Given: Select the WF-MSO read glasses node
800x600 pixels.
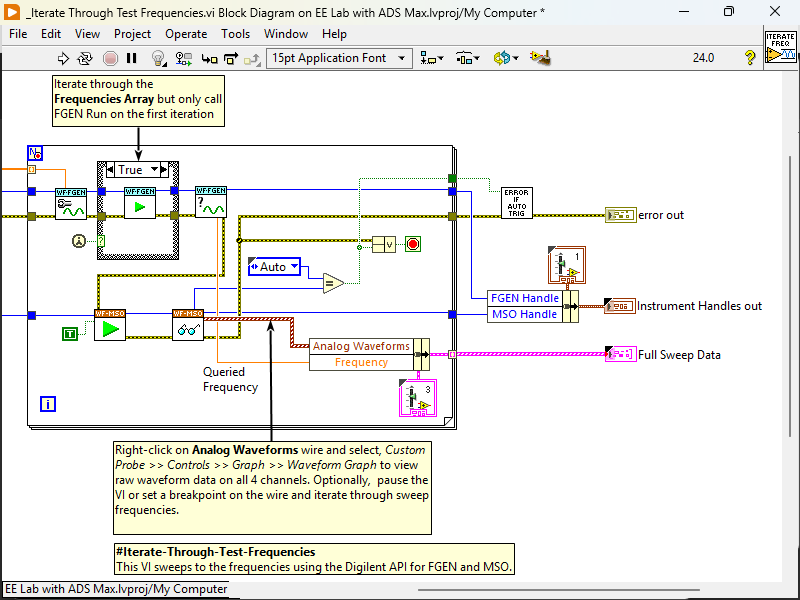Looking at the screenshot, I should tap(188, 325).
